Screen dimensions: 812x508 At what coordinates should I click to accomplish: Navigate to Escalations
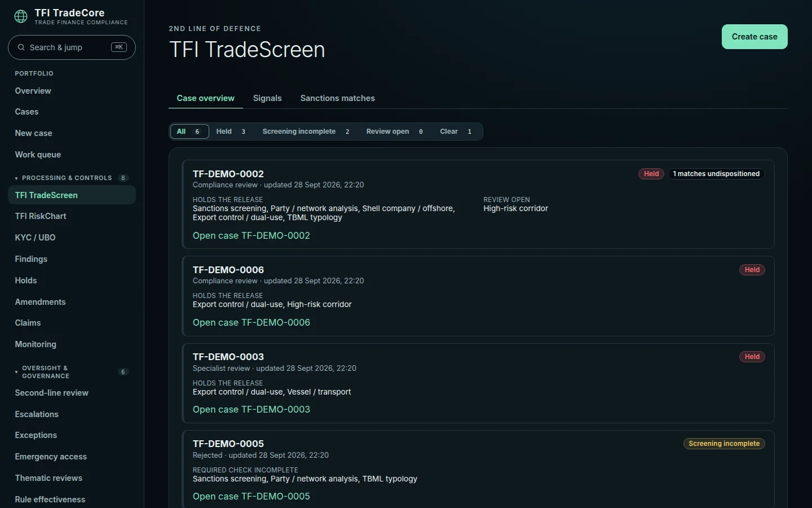point(72,414)
